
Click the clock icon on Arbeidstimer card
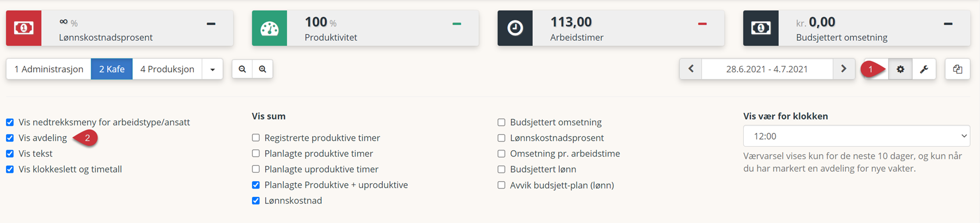[x=515, y=28]
